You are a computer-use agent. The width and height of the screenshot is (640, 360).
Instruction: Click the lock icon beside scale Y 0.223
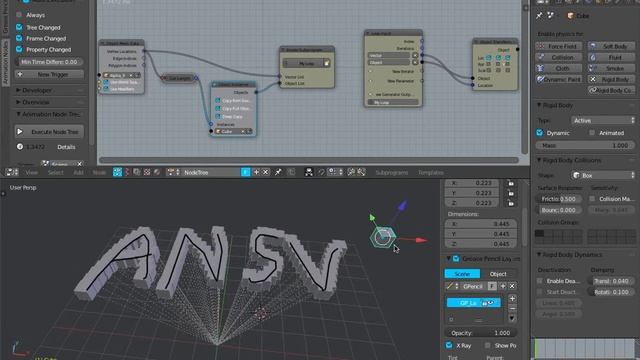(x=511, y=193)
